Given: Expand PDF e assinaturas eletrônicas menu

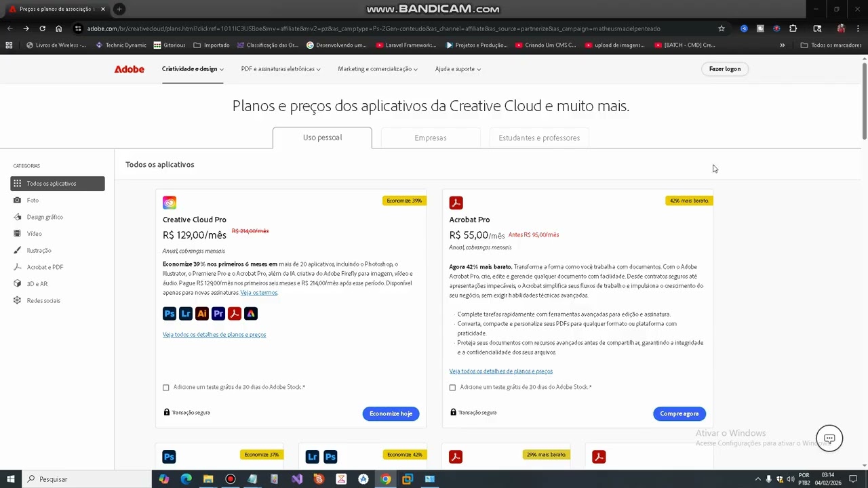Looking at the screenshot, I should tap(281, 69).
